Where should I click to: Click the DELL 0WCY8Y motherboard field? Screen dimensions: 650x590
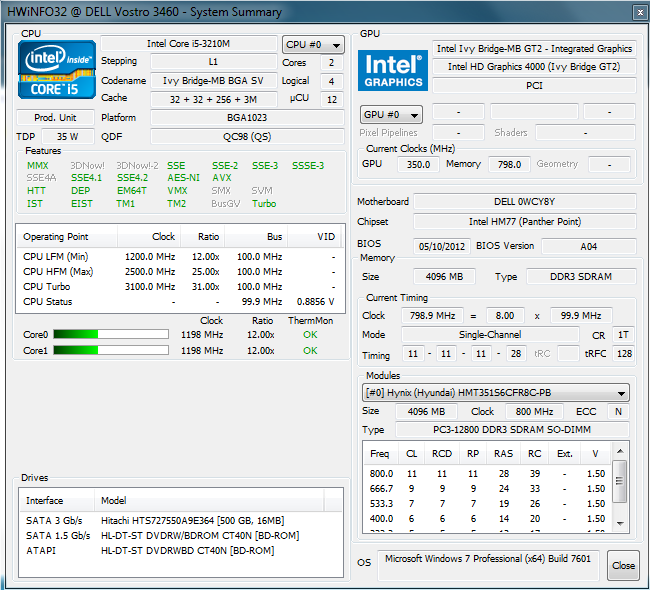point(524,202)
